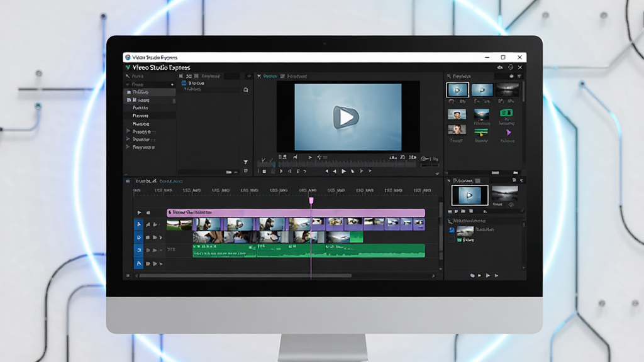
Task: Click the blue header icon of the top video track
Action: pyautogui.click(x=138, y=224)
